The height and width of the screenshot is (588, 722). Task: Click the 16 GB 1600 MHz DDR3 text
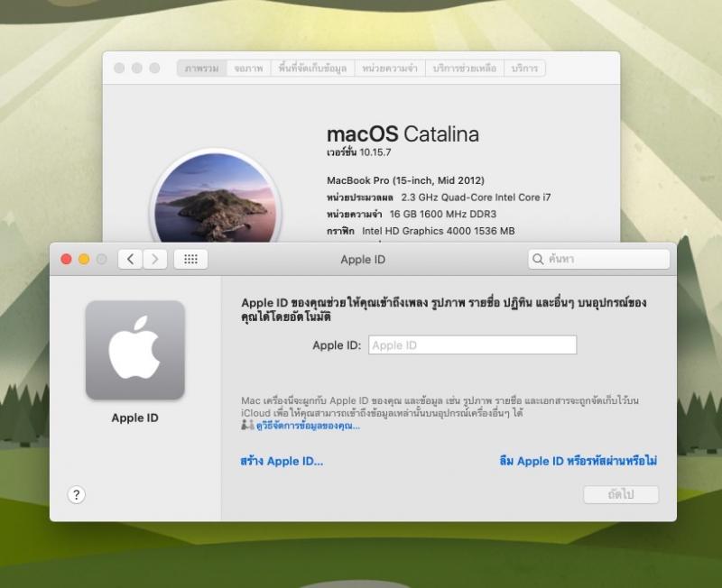(x=443, y=214)
